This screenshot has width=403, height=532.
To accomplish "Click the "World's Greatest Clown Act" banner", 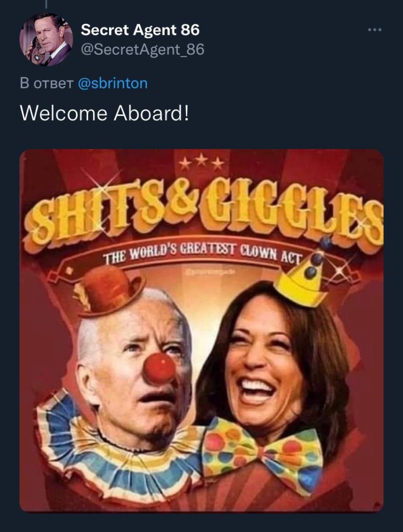I will click(203, 254).
